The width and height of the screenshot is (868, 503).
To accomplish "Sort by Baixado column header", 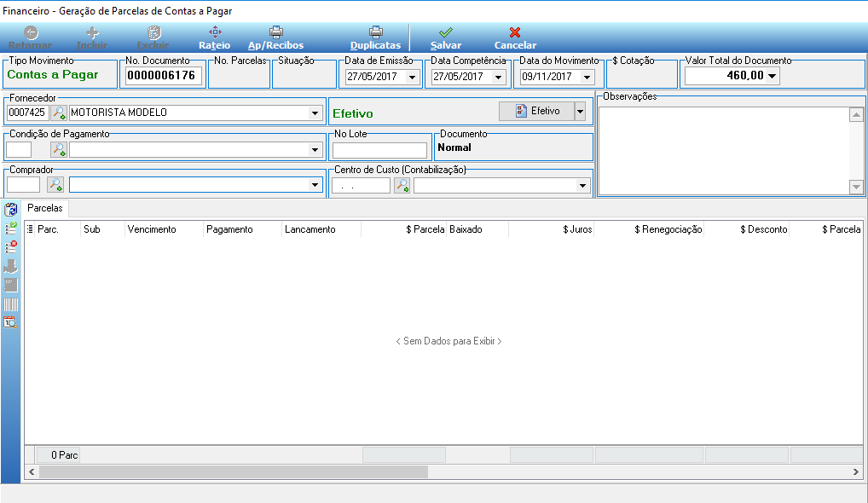I will tap(477, 229).
